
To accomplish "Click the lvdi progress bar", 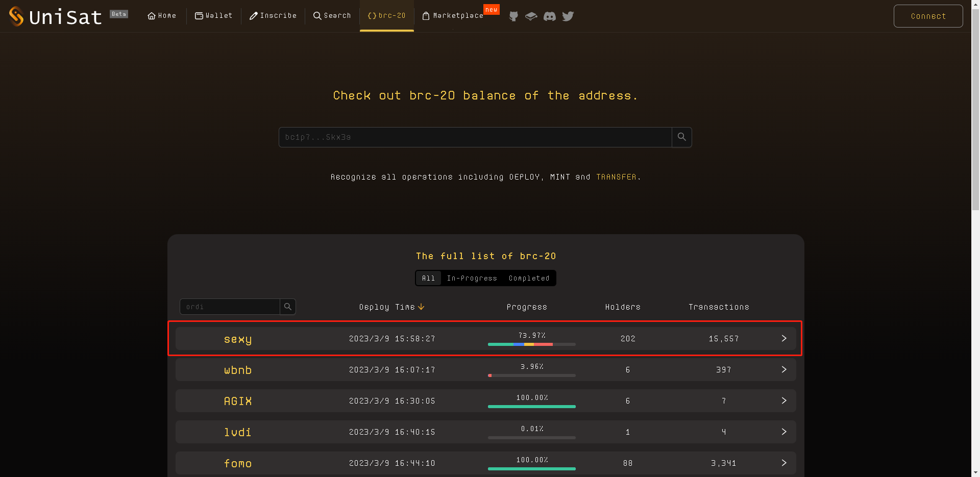I will point(532,438).
